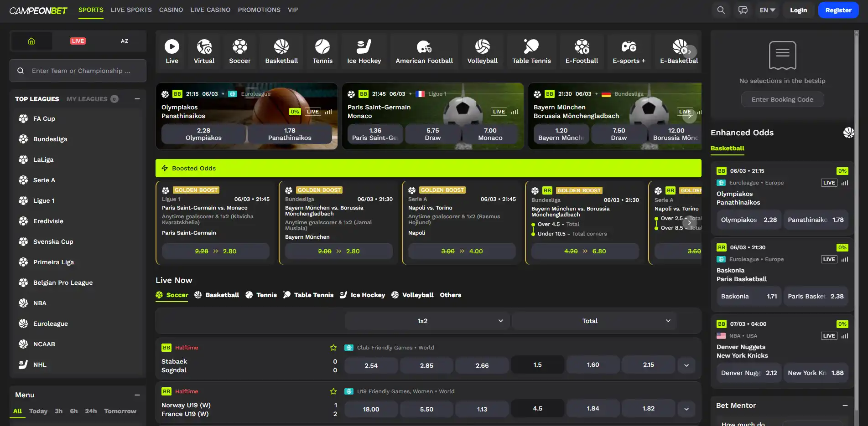Select the Volleyball category icon
The height and width of the screenshot is (426, 868).
[483, 51]
